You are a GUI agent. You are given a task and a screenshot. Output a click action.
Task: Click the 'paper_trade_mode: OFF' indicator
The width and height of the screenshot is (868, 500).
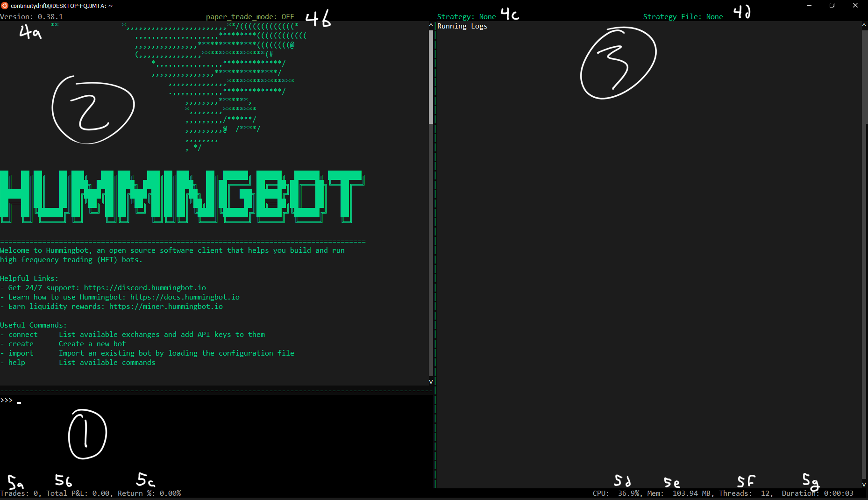250,17
